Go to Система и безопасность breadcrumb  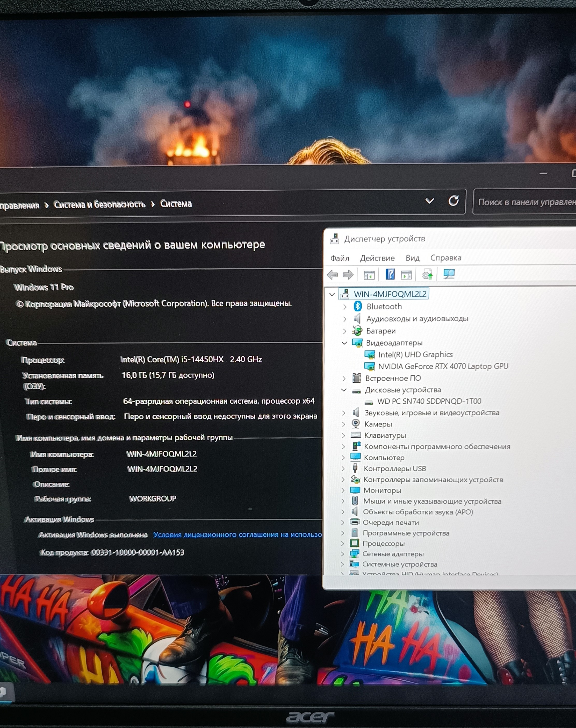click(x=99, y=204)
